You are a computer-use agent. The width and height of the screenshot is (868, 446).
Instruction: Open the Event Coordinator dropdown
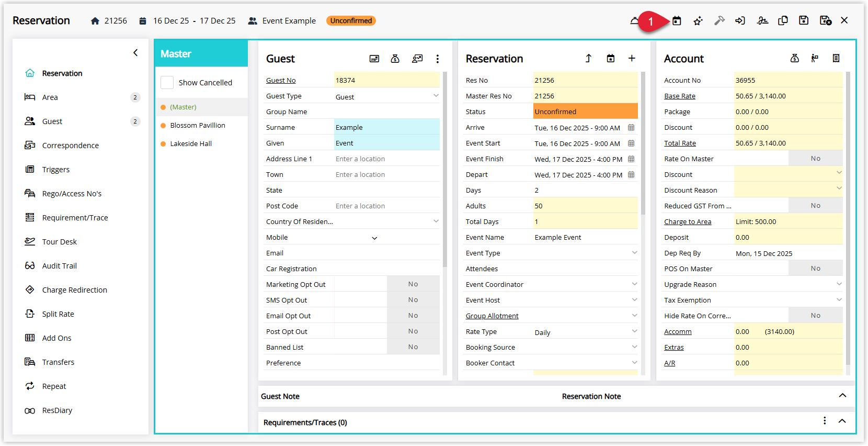[634, 284]
